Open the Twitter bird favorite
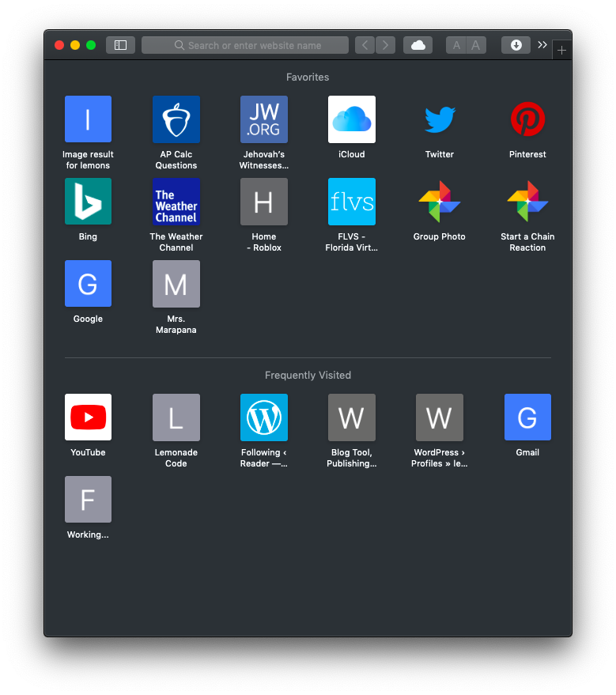 pos(439,119)
